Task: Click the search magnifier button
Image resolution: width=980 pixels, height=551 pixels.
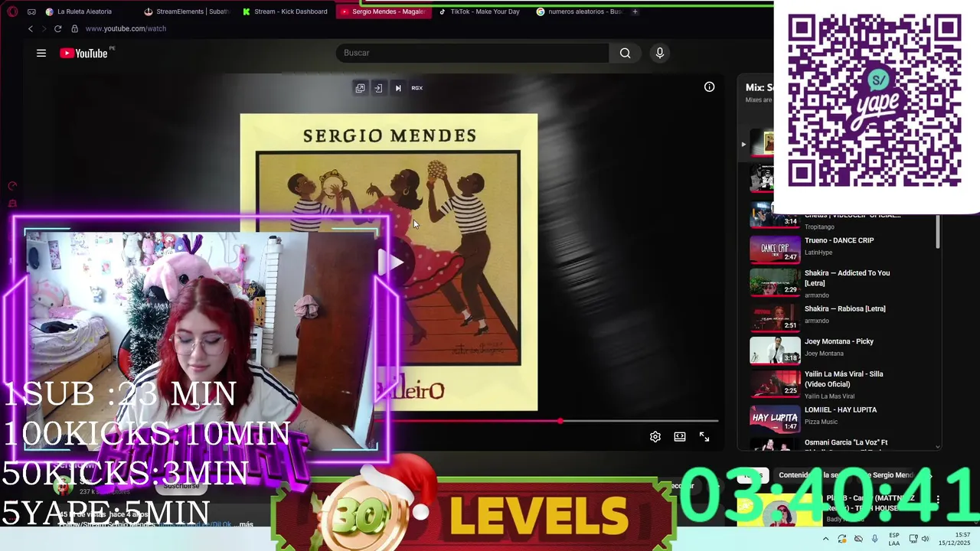Action: coord(626,53)
